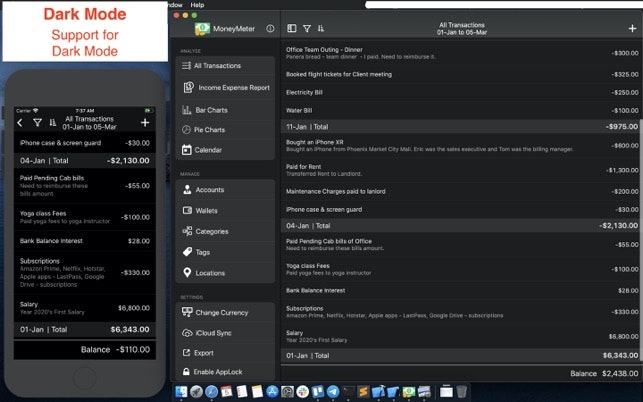This screenshot has height=402, width=643.
Task: Open Safari from the Dock
Action: (212, 392)
